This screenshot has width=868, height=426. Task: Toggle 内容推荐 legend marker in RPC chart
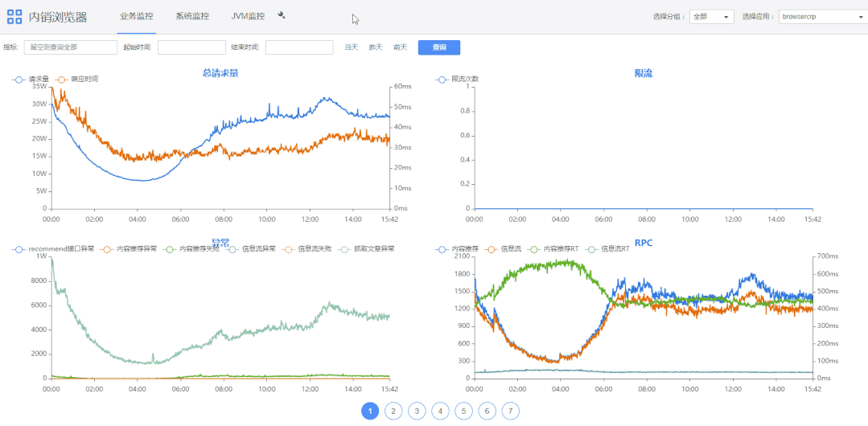click(442, 249)
